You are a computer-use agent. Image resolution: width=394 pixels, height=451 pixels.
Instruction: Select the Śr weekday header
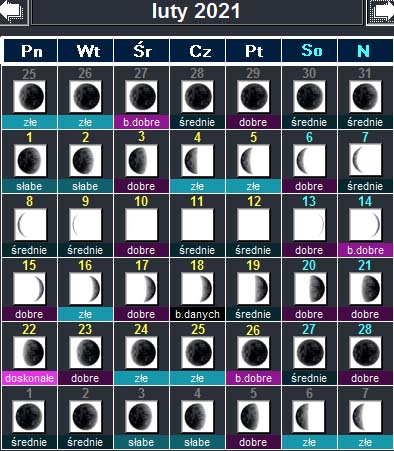tap(142, 51)
